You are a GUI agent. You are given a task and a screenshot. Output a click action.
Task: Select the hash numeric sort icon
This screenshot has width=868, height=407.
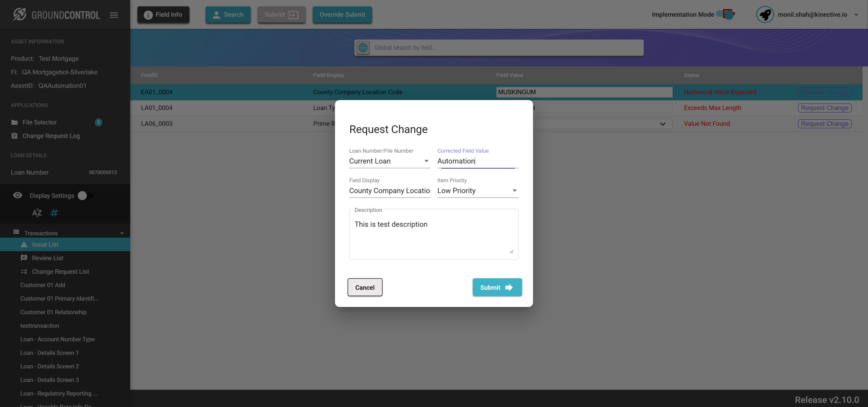pos(54,213)
